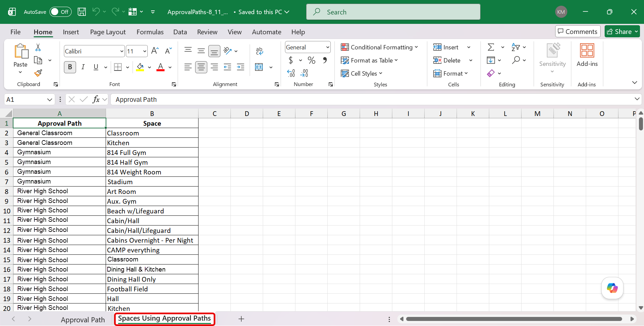
Task: Toggle Center horizontal alignment
Action: click(201, 67)
